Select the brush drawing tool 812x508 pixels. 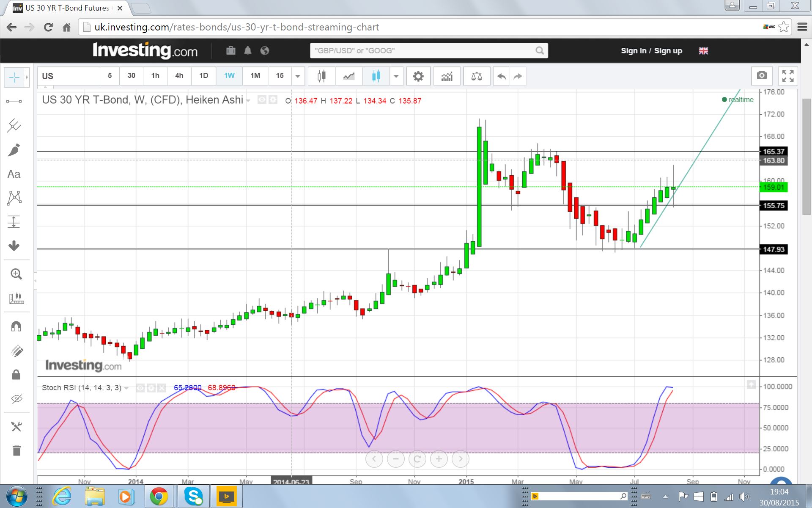tap(14, 150)
